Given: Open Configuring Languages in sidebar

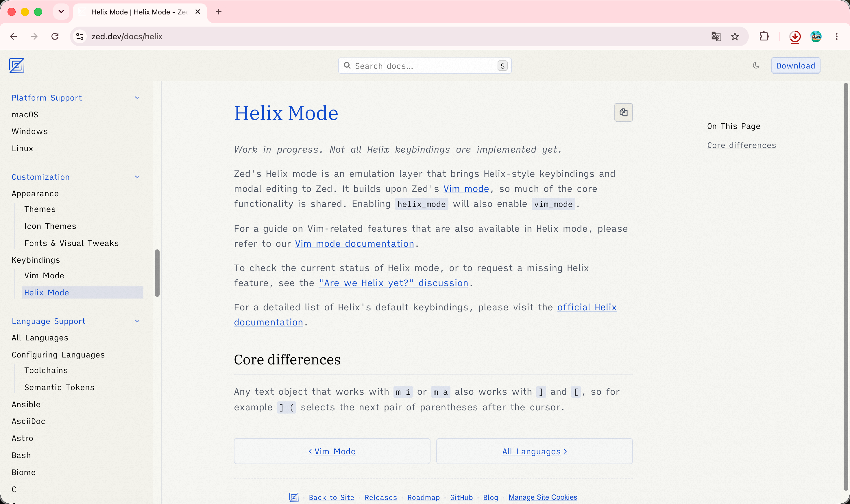Looking at the screenshot, I should coord(58,355).
